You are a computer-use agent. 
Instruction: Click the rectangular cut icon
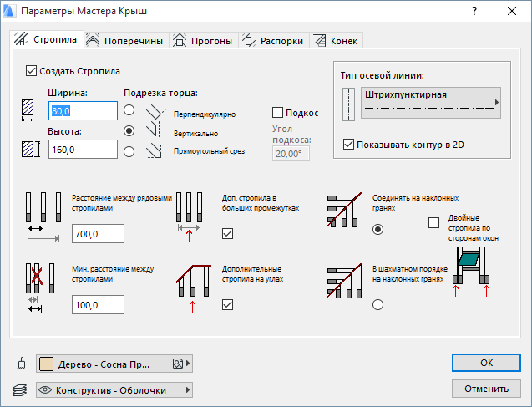tap(155, 151)
